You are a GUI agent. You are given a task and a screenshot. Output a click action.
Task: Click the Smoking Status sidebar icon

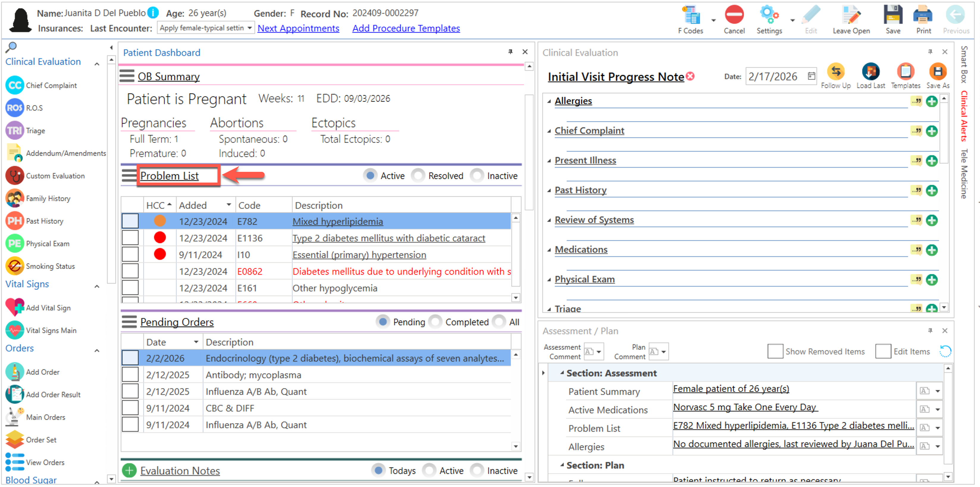(x=15, y=266)
